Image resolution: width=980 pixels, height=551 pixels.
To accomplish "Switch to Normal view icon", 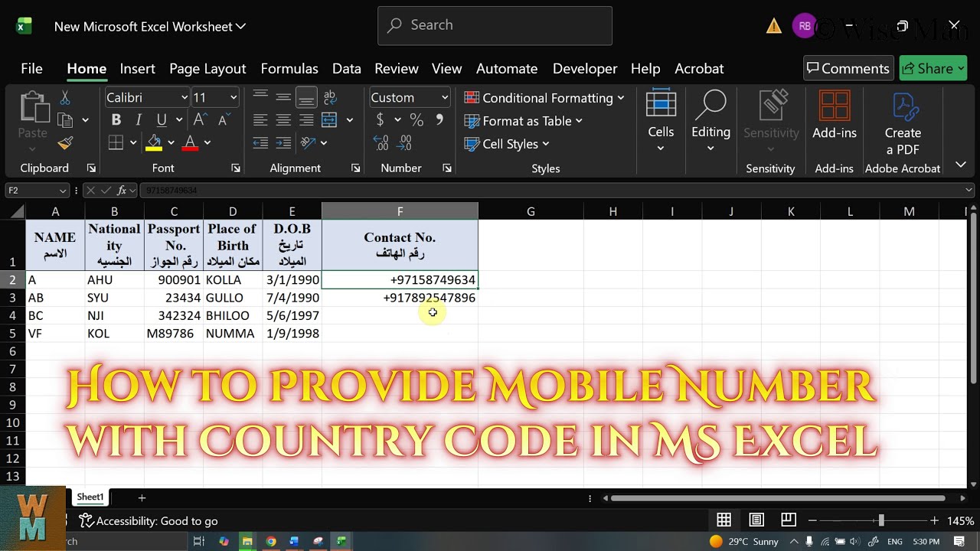I will click(x=724, y=520).
